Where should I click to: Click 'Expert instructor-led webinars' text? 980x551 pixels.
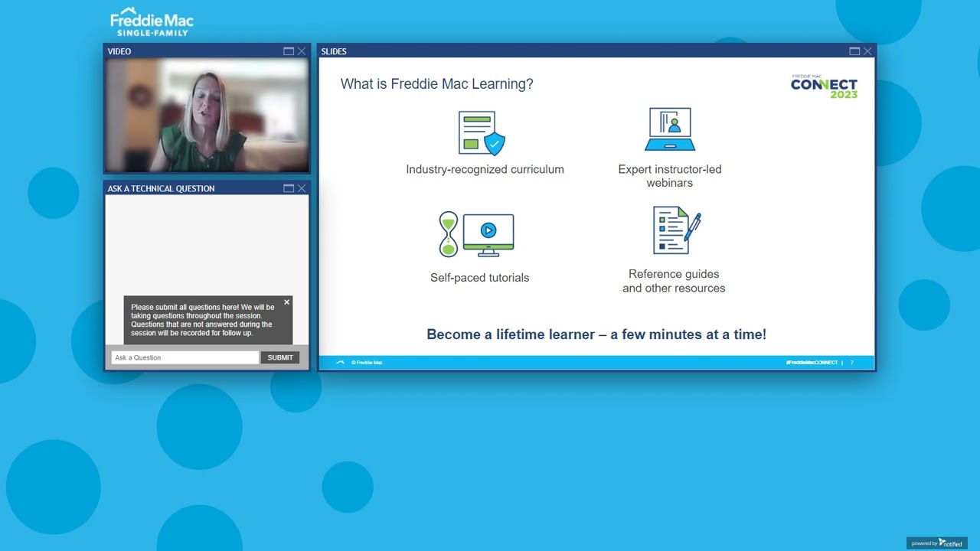pos(670,176)
